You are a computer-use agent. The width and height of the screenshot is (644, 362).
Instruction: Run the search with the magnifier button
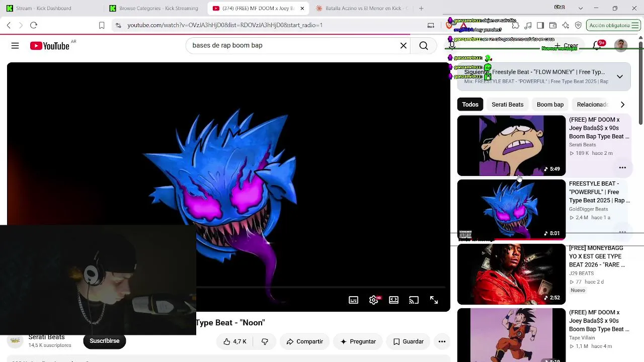coord(424,46)
